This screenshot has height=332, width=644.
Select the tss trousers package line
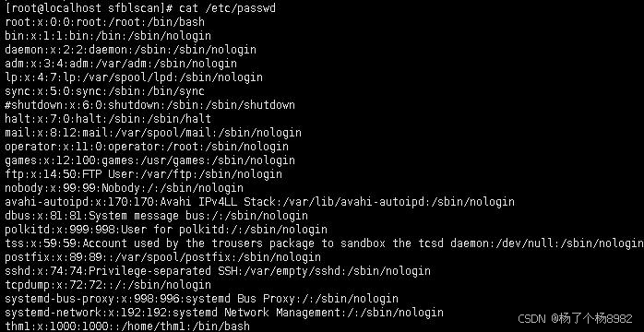tap(324, 243)
